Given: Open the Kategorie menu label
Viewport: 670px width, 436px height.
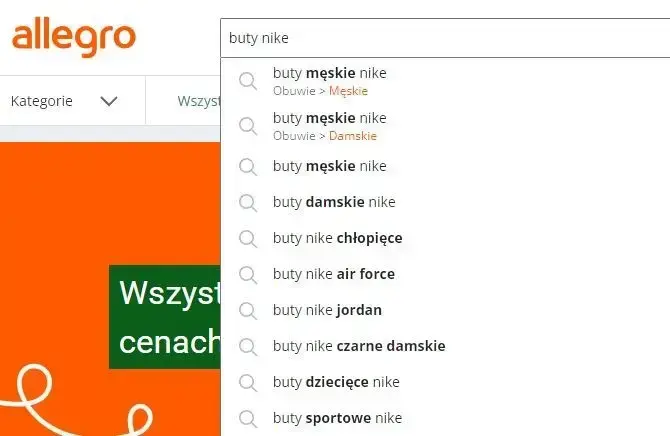Looking at the screenshot, I should pyautogui.click(x=42, y=101).
